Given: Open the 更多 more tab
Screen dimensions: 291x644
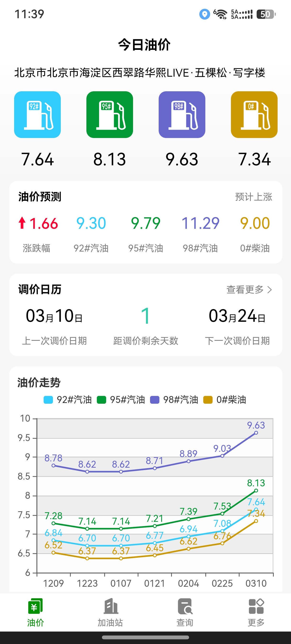Looking at the screenshot, I should (256, 612).
